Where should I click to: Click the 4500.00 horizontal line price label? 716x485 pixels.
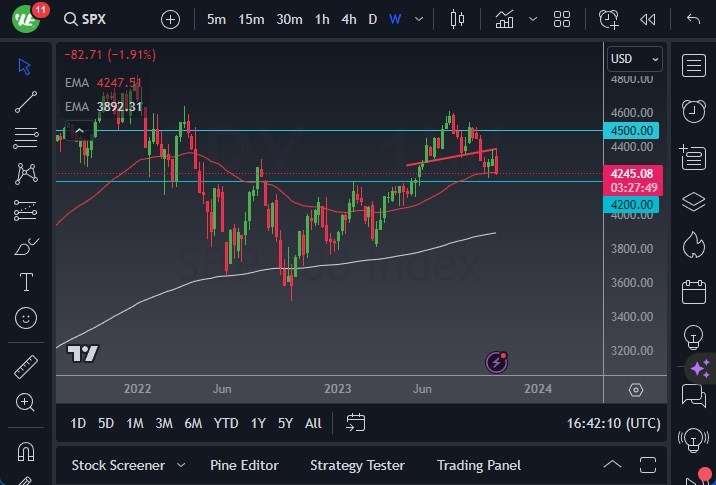point(631,131)
